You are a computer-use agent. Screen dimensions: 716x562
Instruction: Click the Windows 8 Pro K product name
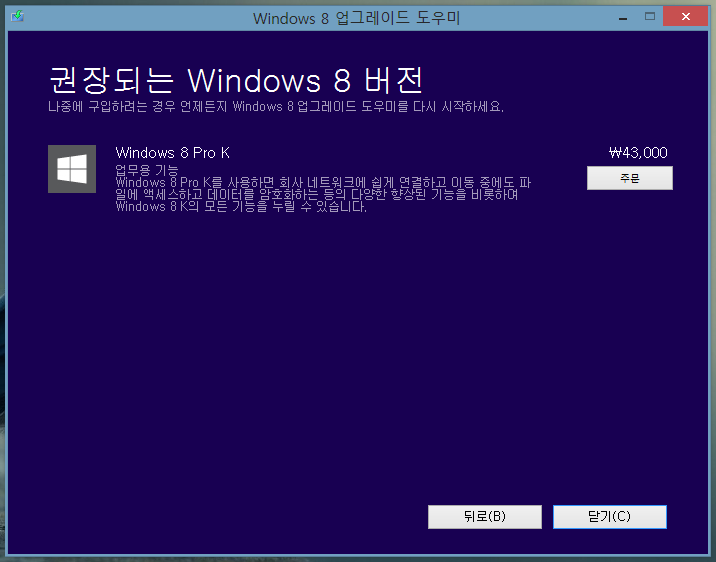173,152
